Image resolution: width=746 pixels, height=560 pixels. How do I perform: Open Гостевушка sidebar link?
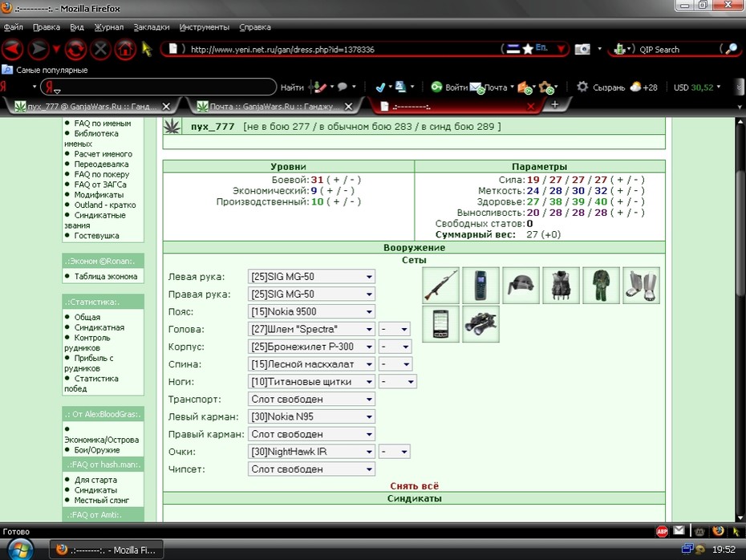click(96, 236)
